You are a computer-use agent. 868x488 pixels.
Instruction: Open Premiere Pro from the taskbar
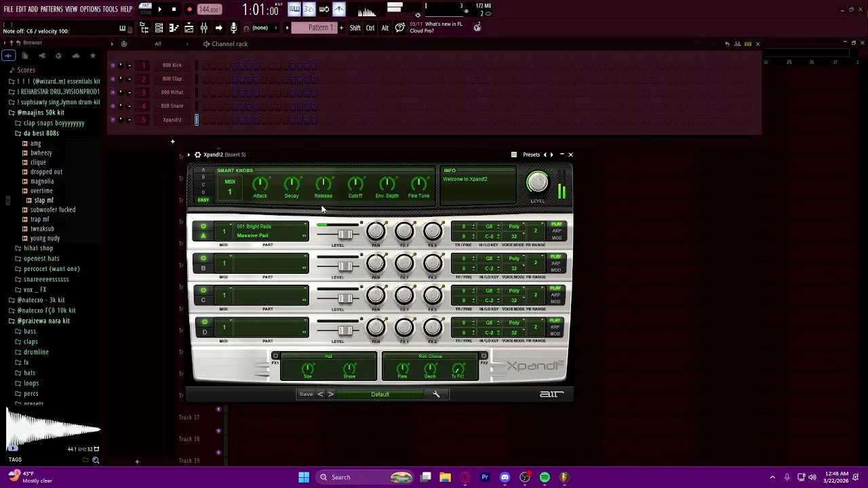485,477
